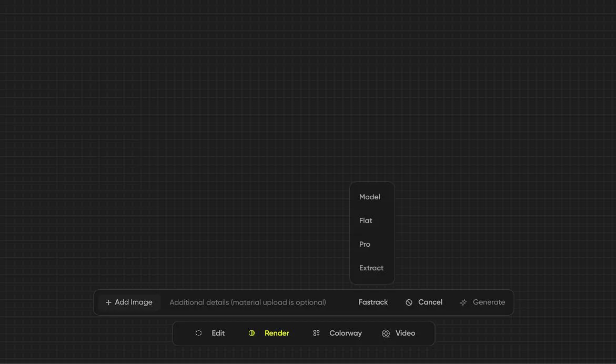Select Extract from the popup list
616x364 pixels.
(x=371, y=268)
